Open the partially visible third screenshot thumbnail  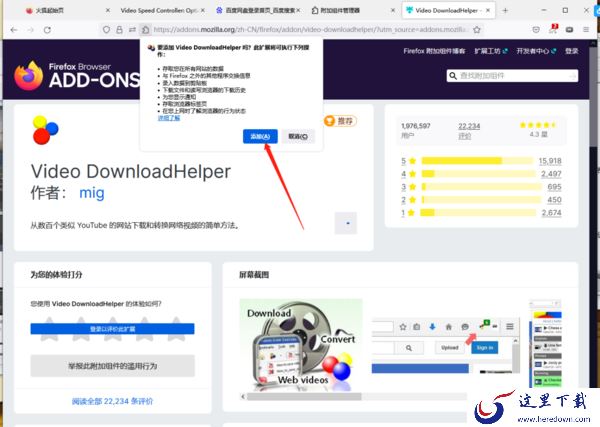point(546,344)
